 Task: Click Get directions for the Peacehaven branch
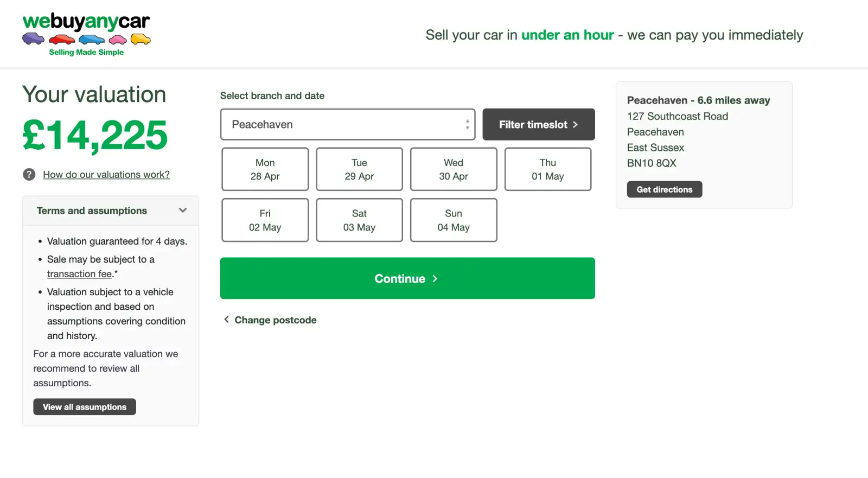pos(664,189)
